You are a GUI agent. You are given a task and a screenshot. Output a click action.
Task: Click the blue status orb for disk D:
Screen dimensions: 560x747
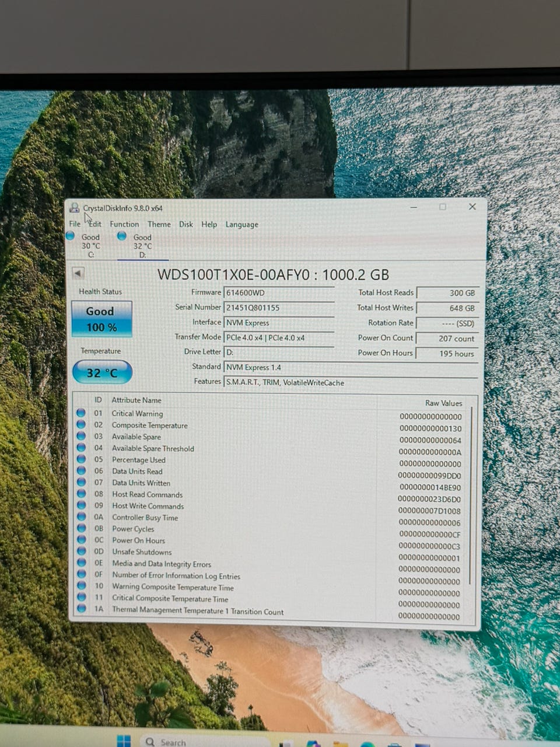[x=122, y=236]
